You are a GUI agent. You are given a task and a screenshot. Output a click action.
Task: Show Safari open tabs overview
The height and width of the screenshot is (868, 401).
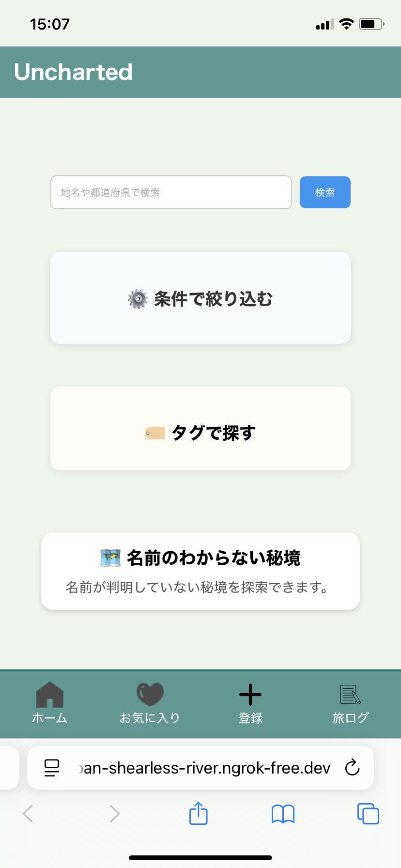368,813
